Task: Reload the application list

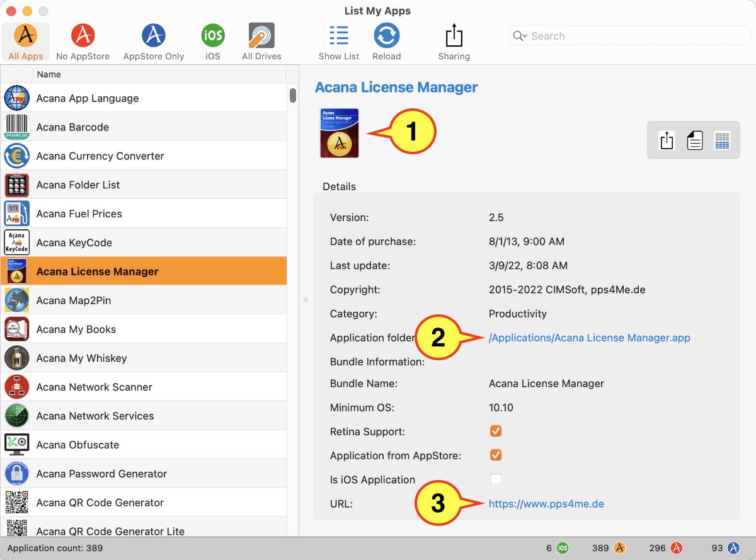Action: pos(387,42)
